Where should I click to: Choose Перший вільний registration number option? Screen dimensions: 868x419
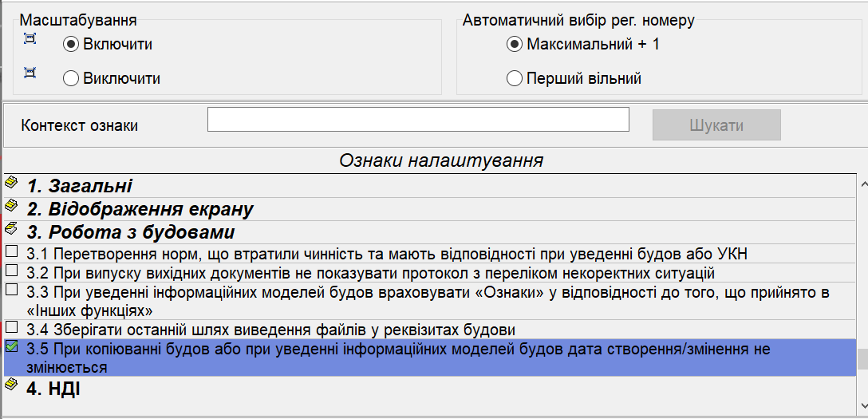point(515,78)
